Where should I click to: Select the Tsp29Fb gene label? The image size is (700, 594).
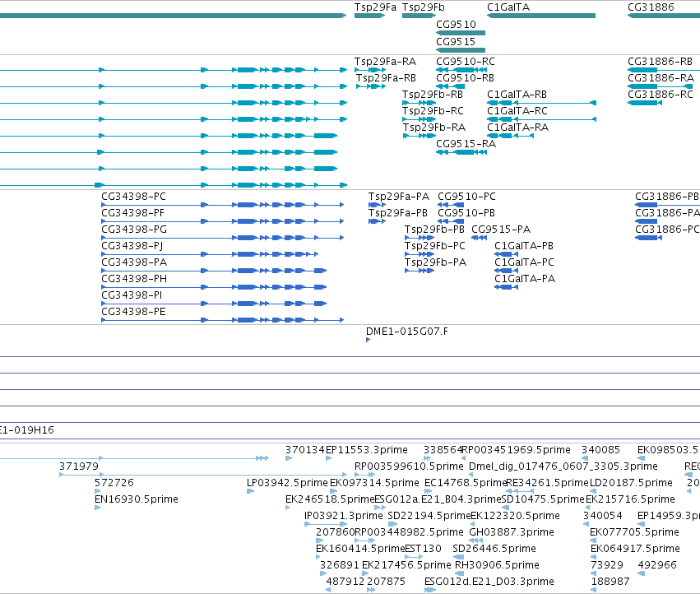424,7
